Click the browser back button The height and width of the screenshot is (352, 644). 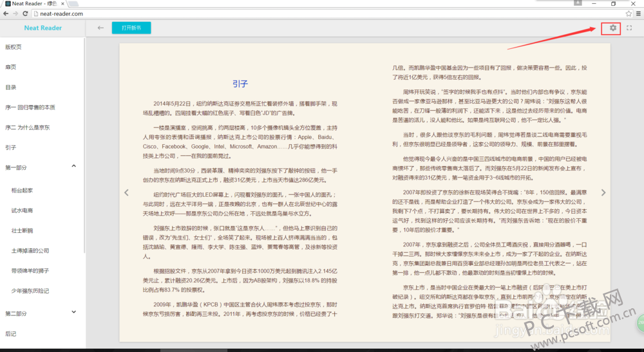click(6, 14)
